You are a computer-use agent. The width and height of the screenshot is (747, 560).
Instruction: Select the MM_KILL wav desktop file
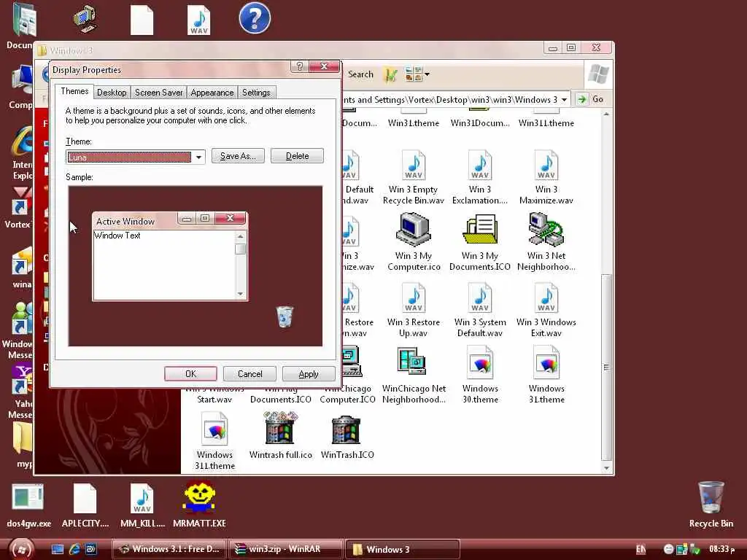coord(142,506)
